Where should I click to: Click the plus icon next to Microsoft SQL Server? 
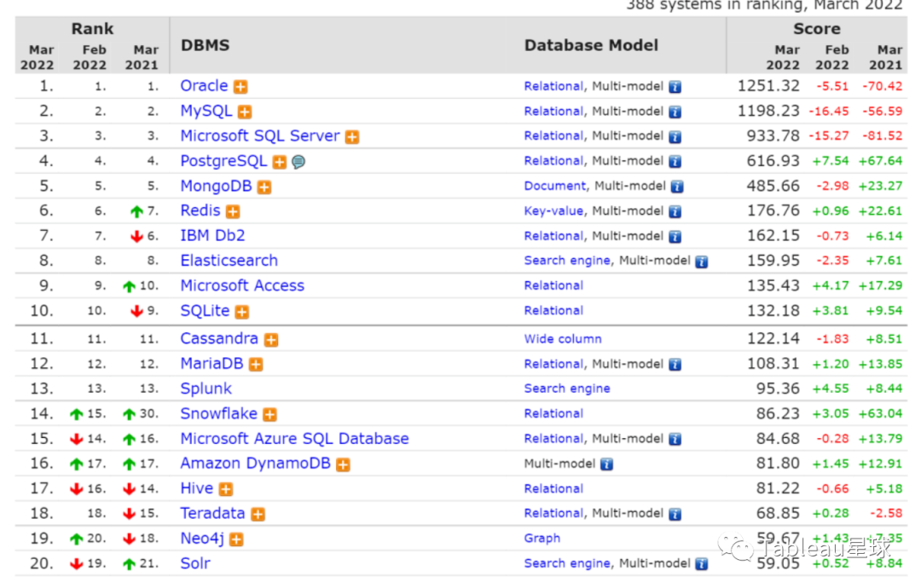tap(351, 137)
